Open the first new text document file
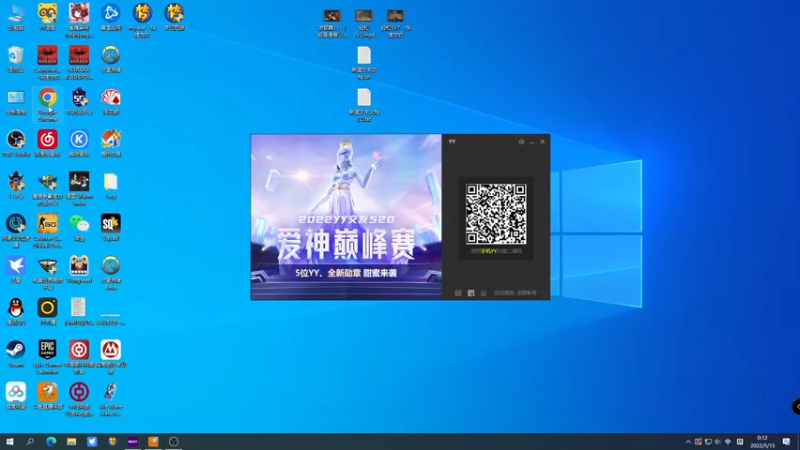This screenshot has width=800, height=450. (364, 62)
